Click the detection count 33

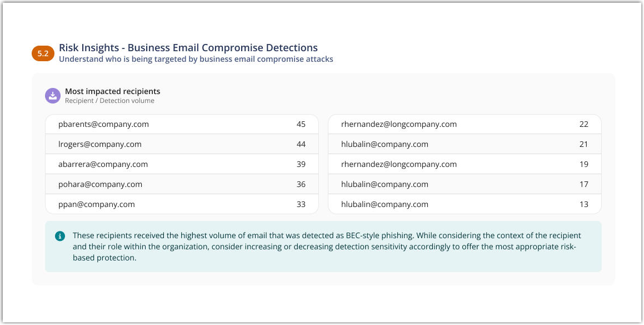pyautogui.click(x=301, y=204)
